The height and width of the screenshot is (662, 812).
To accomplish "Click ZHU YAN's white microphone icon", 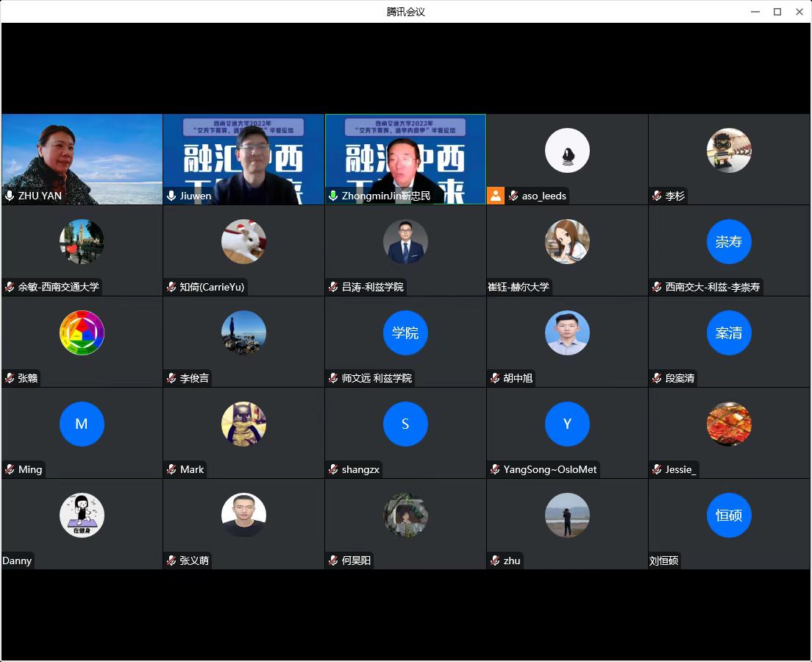I will pos(10,196).
